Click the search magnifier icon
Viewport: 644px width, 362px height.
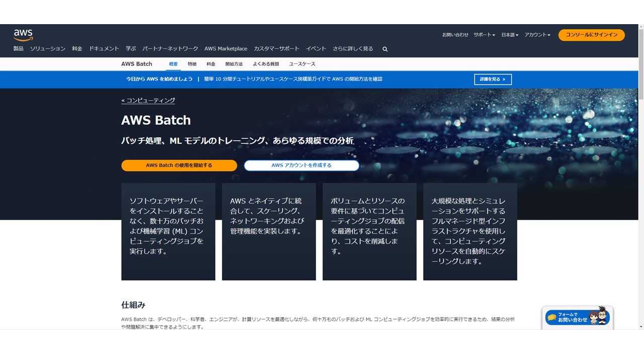[385, 49]
